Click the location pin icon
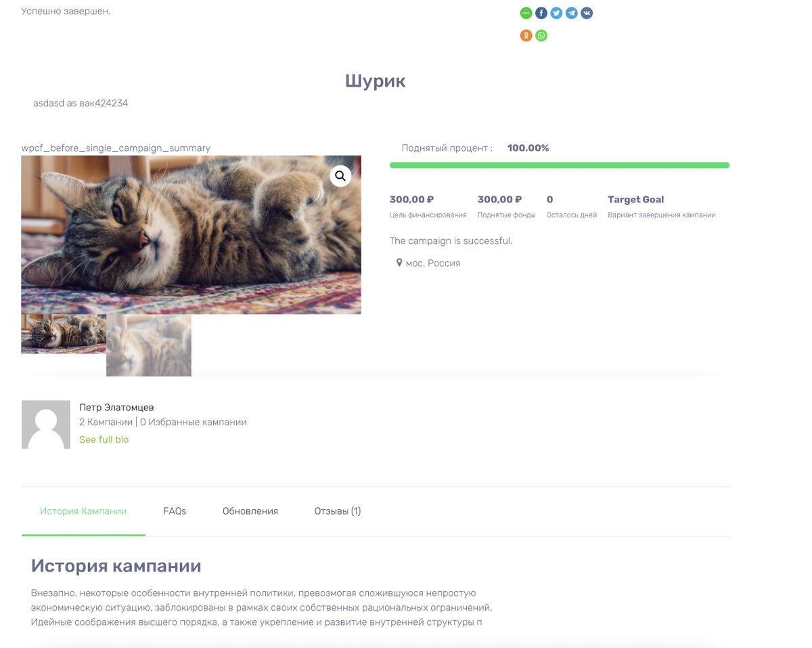This screenshot has height=648, width=812. pos(399,263)
